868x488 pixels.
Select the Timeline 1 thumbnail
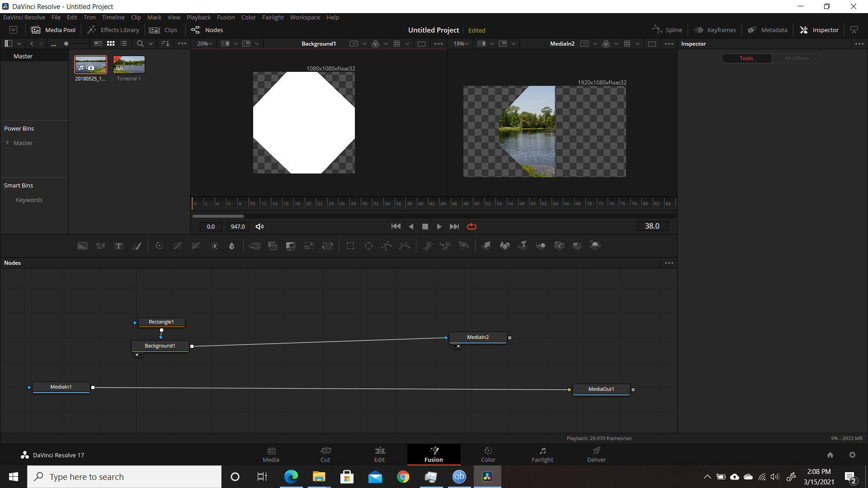pyautogui.click(x=129, y=65)
